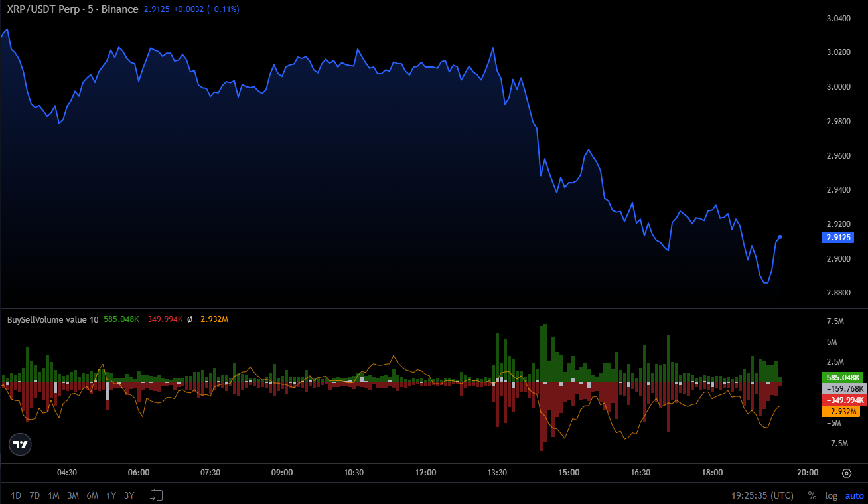868x504 pixels.
Task: Click the 04:30 time axis label
Action: pos(67,473)
